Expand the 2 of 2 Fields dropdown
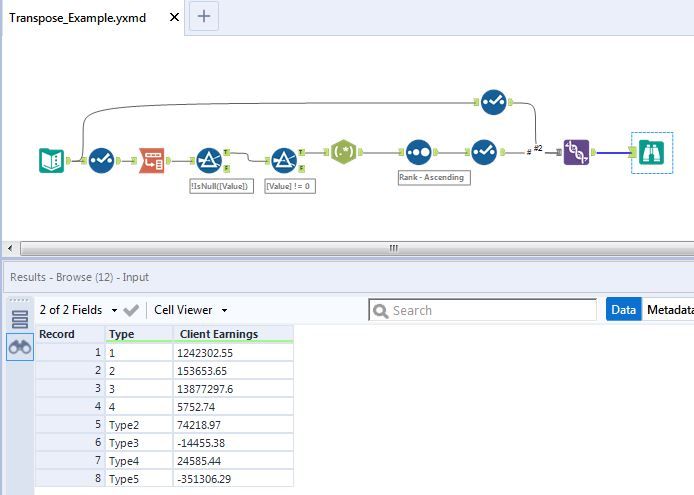Viewport: 694px width, 495px height. (114, 310)
